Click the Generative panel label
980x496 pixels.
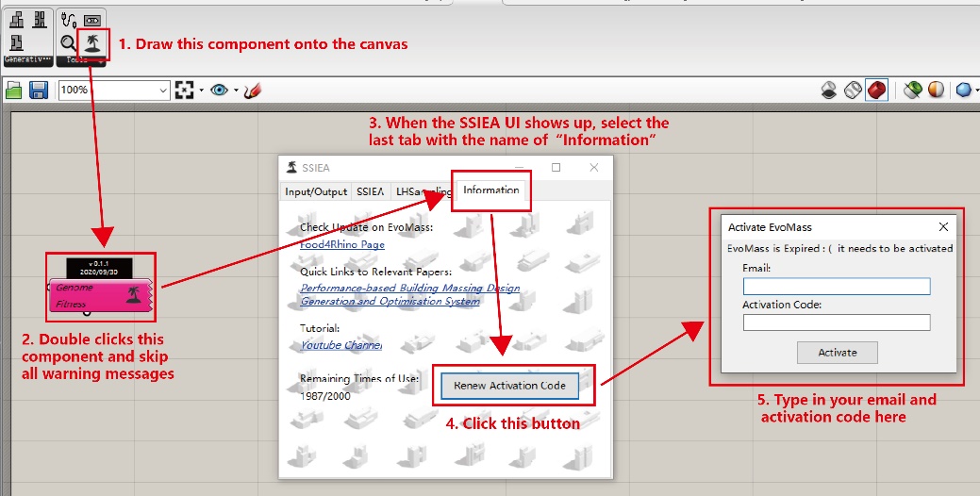(28, 60)
